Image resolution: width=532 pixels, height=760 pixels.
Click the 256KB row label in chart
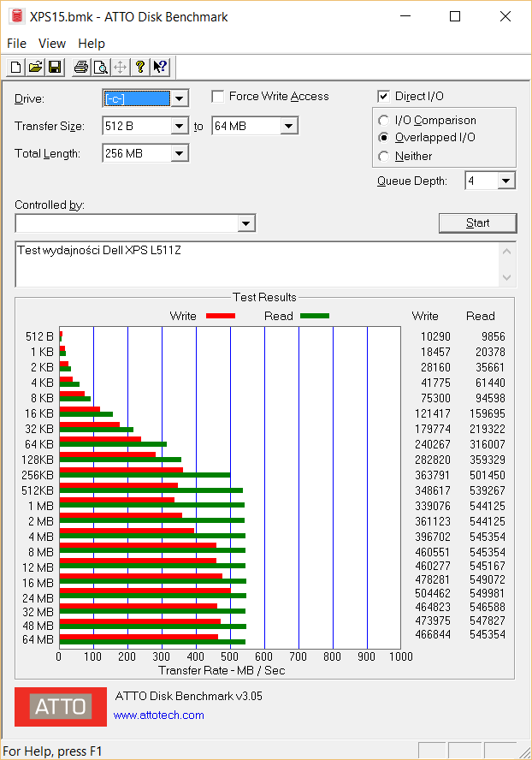(x=38, y=475)
